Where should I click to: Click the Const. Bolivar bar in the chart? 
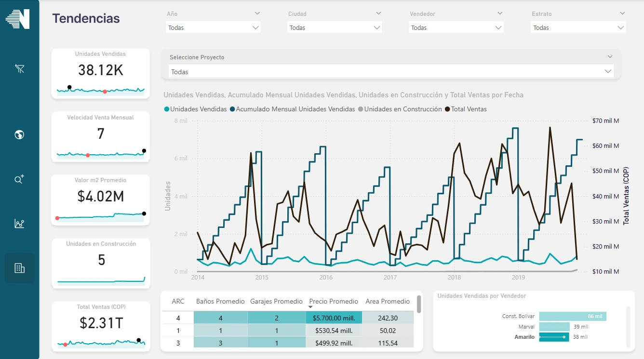(x=572, y=317)
